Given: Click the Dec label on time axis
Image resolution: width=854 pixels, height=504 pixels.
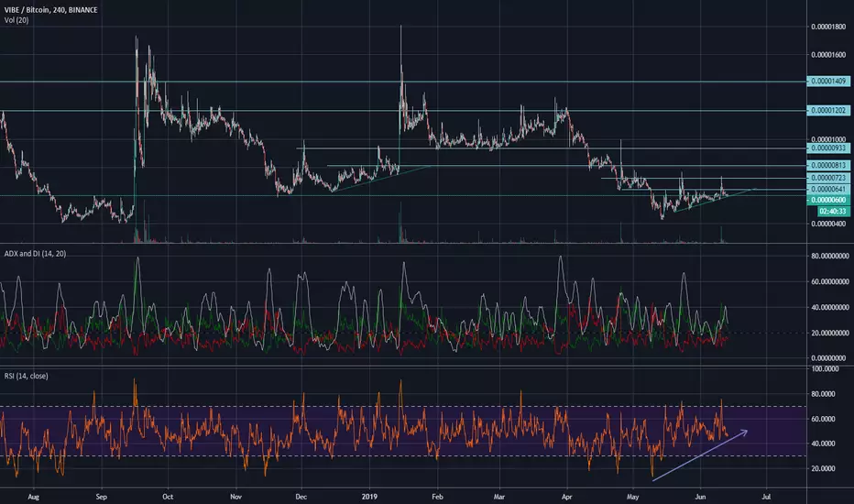Looking at the screenshot, I should [x=301, y=497].
